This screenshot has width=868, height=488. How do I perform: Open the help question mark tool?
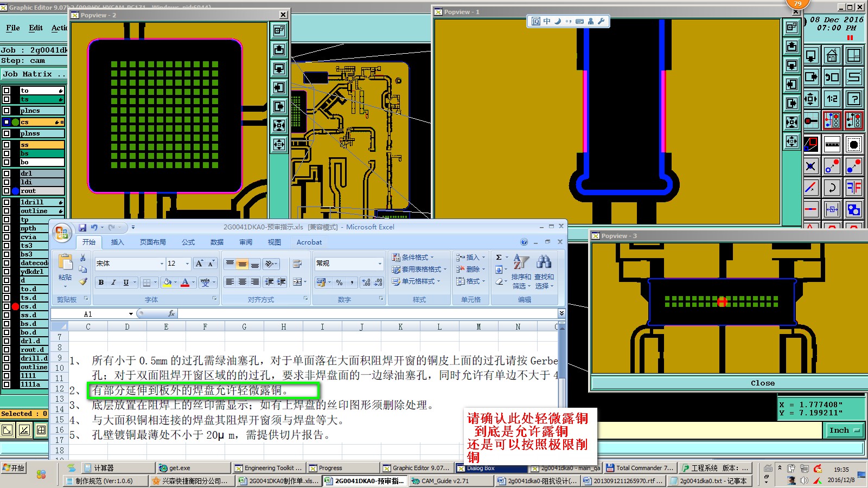(x=854, y=99)
